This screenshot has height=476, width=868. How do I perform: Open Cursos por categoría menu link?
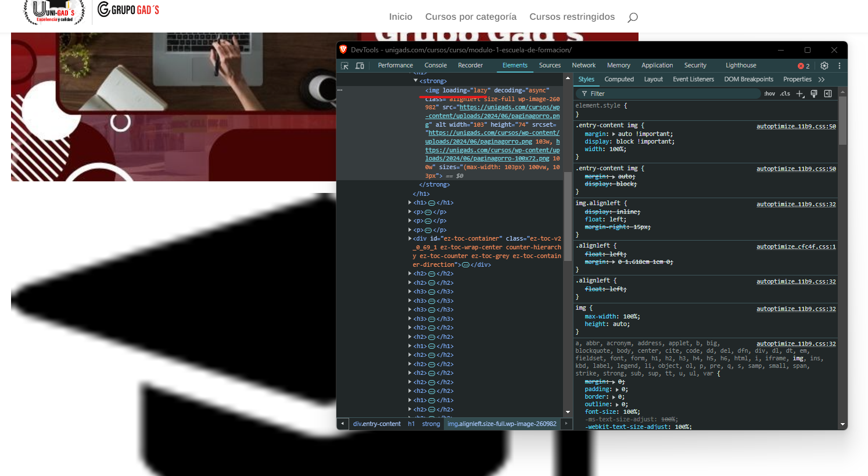tap(471, 17)
